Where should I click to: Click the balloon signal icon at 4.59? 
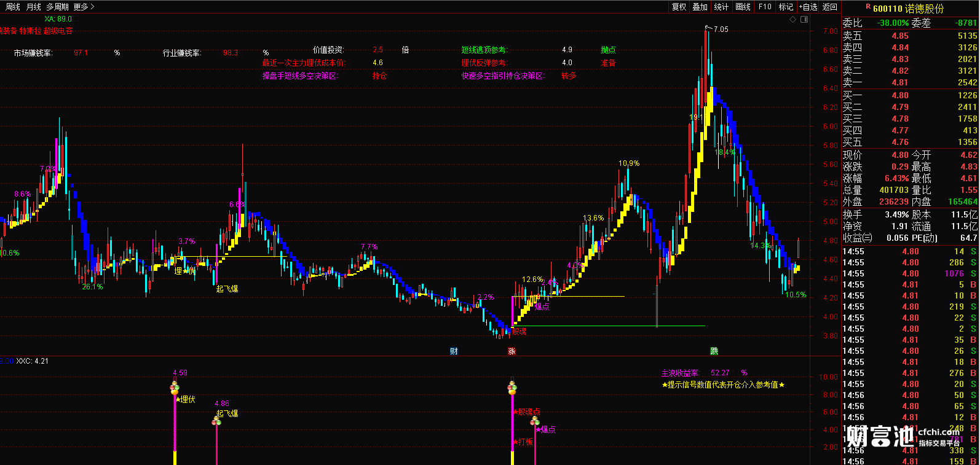(x=175, y=388)
